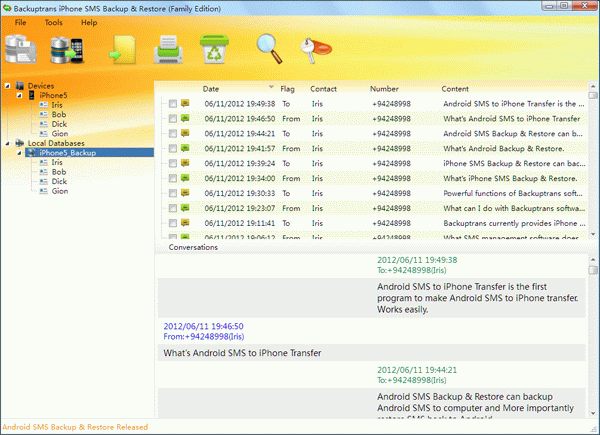Click message icon on 19:11:41 row
Viewport: 600px width, 435px height.
[185, 222]
